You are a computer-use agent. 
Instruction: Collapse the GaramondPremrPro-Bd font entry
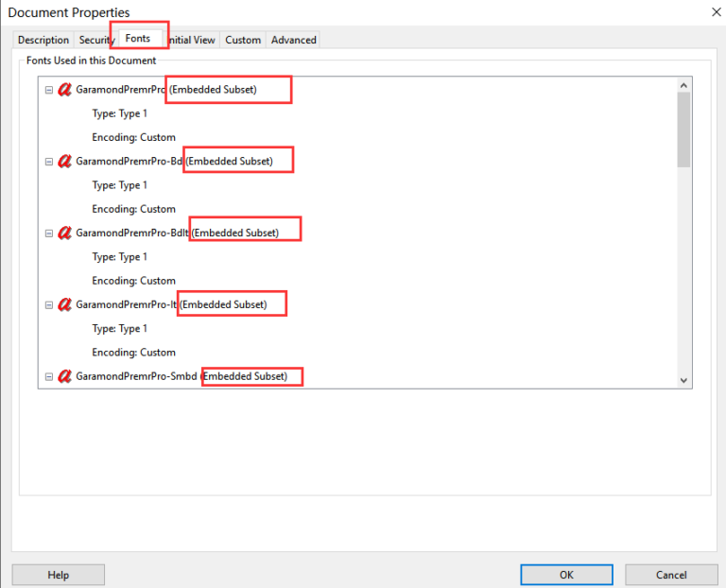pyautogui.click(x=49, y=162)
